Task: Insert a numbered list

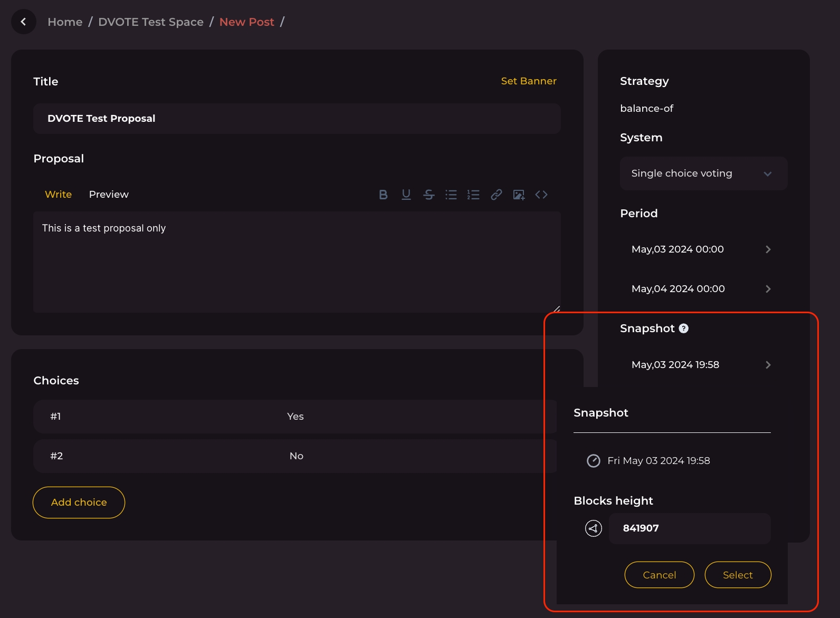Action: coord(473,195)
